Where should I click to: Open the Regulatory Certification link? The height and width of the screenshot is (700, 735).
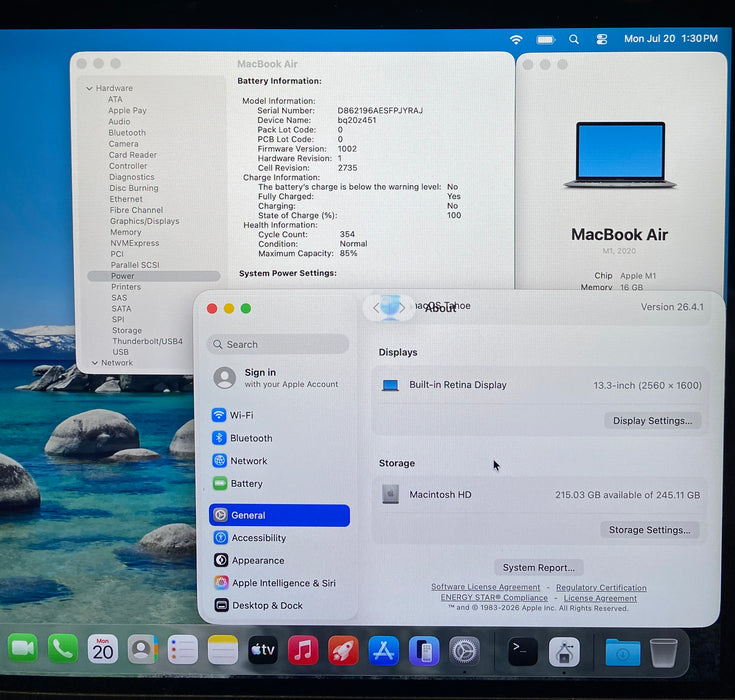click(x=601, y=587)
